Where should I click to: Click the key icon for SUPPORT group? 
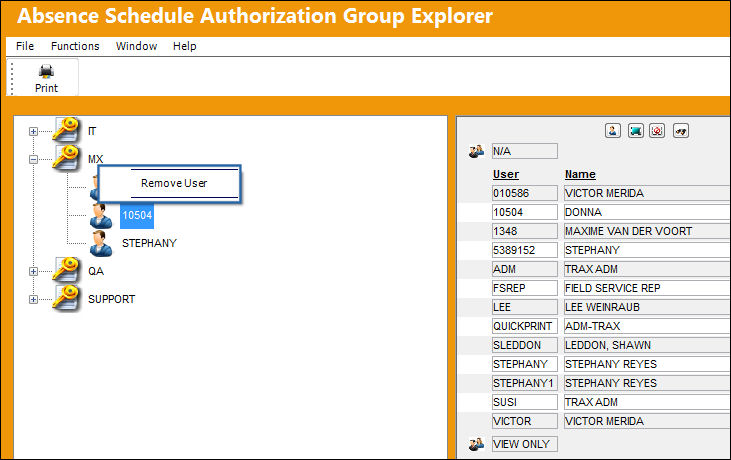click(x=67, y=297)
